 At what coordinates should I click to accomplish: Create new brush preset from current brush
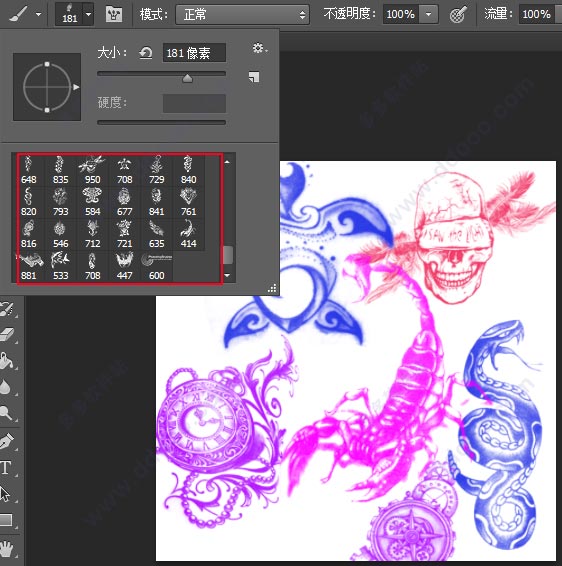(254, 77)
